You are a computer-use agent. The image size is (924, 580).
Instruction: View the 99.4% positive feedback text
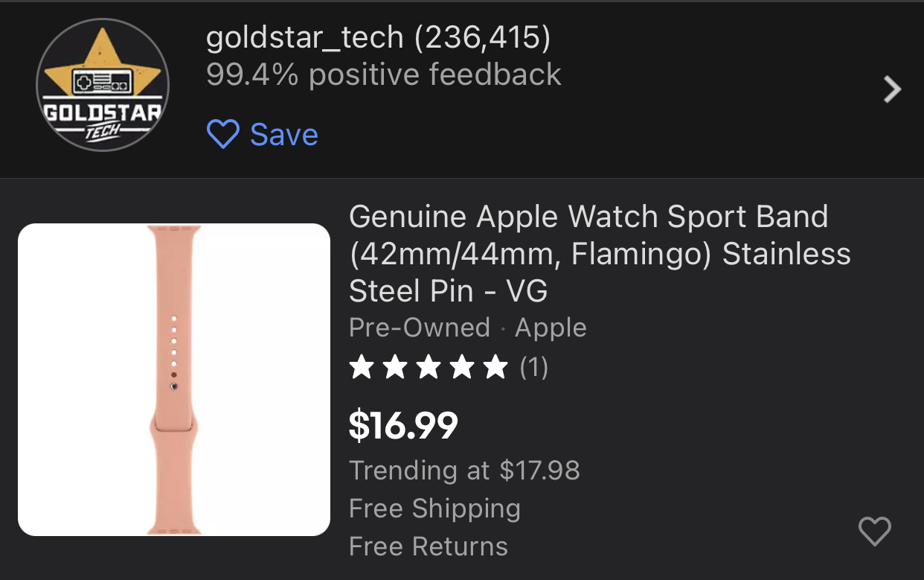(383, 74)
